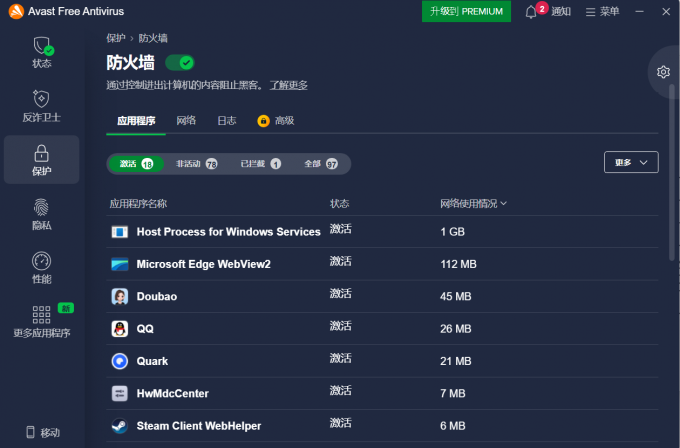Viewport: 680px width, 448px height.
Task: Click the premium lock icon beside 高级
Action: pyautogui.click(x=263, y=121)
